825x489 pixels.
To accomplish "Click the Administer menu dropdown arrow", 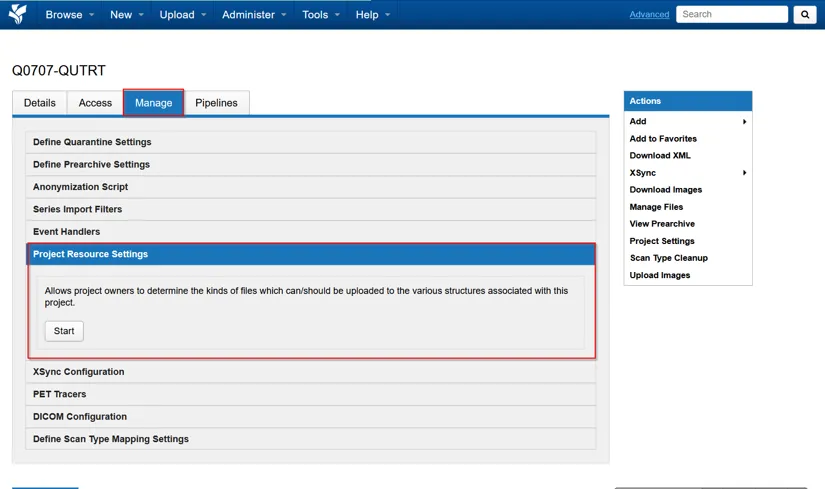I will (284, 15).
